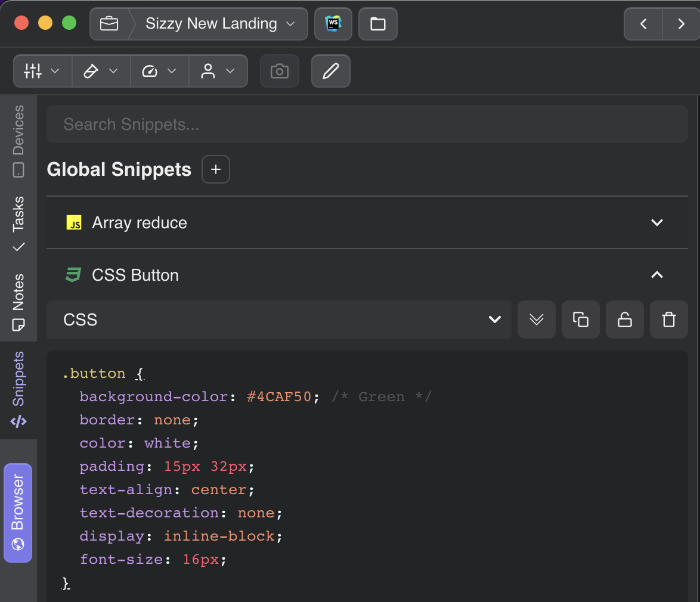Click the Search Snippets input field
This screenshot has width=700, height=602.
tap(367, 125)
